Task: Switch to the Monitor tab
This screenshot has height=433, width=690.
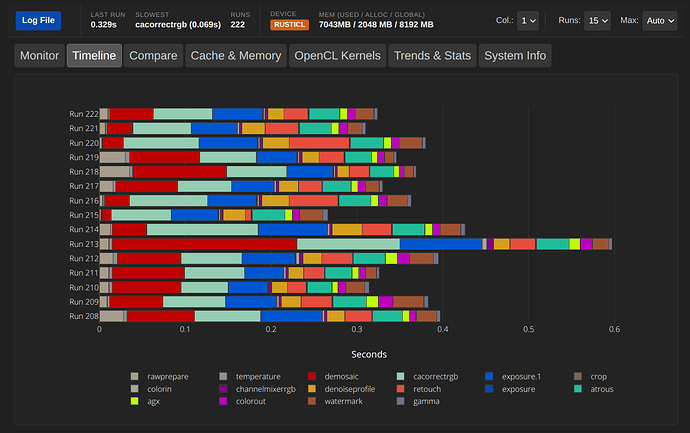Action: click(x=39, y=56)
